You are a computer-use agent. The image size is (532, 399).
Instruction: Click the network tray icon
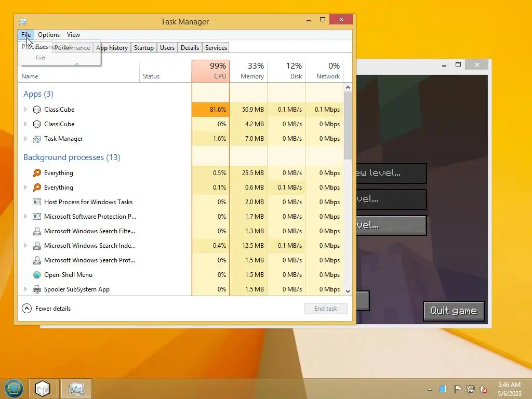471,389
